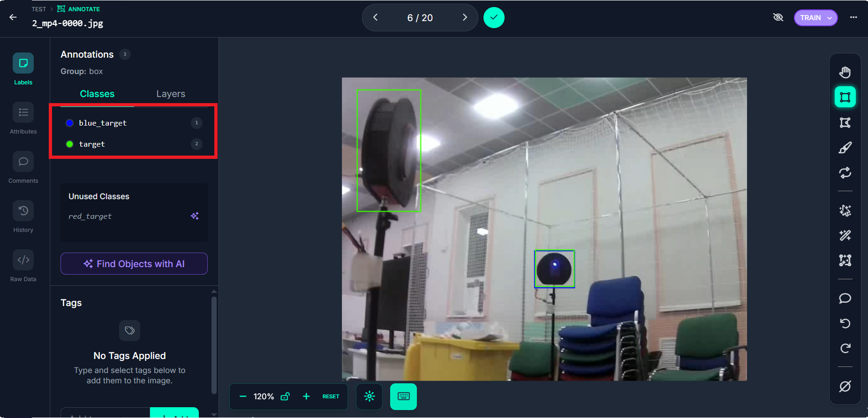
Task: Activate the magic wand label assist
Action: pos(845,235)
